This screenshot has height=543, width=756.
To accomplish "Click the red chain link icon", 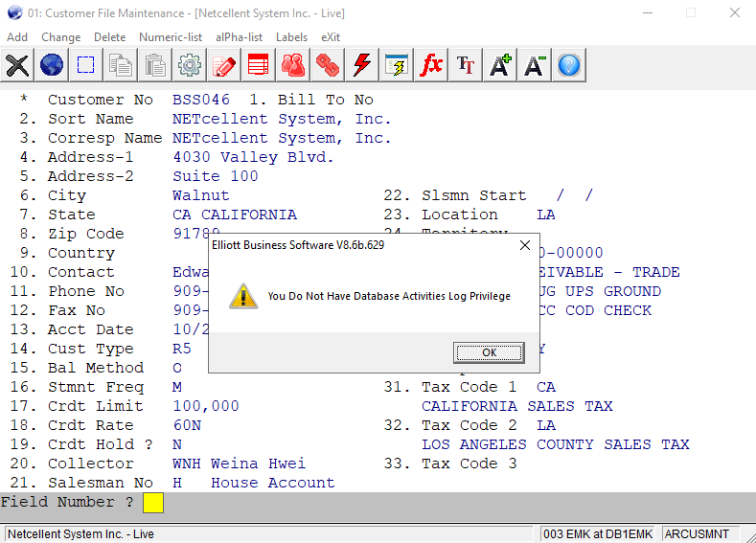I will click(328, 65).
